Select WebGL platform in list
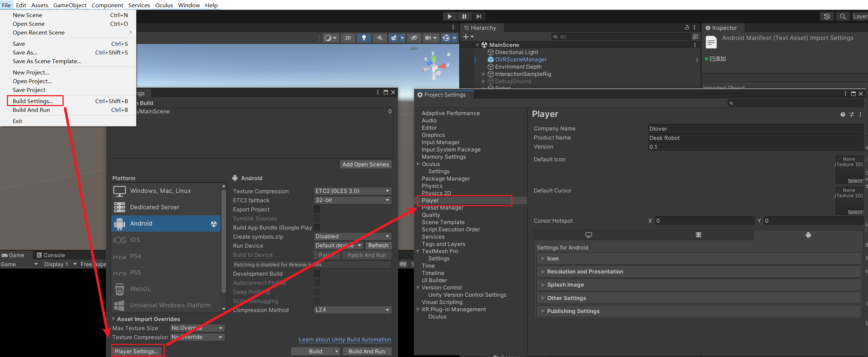Image resolution: width=868 pixels, height=357 pixels. [x=166, y=289]
